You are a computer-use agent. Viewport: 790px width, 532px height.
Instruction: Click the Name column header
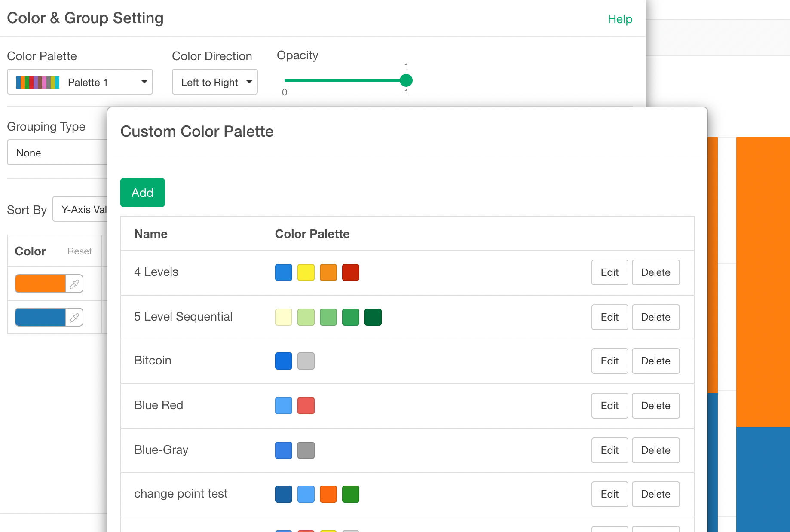click(151, 234)
